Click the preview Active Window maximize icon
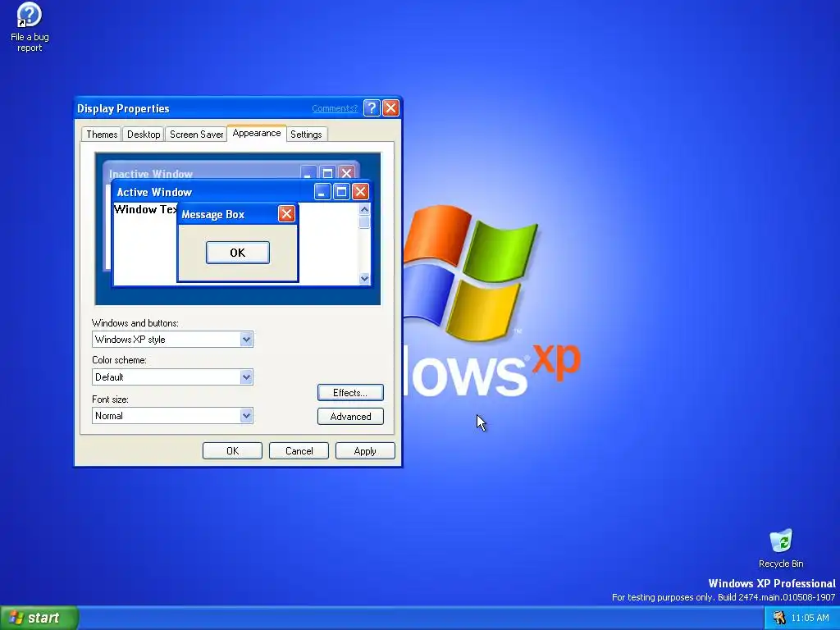Image resolution: width=840 pixels, height=630 pixels. [341, 192]
